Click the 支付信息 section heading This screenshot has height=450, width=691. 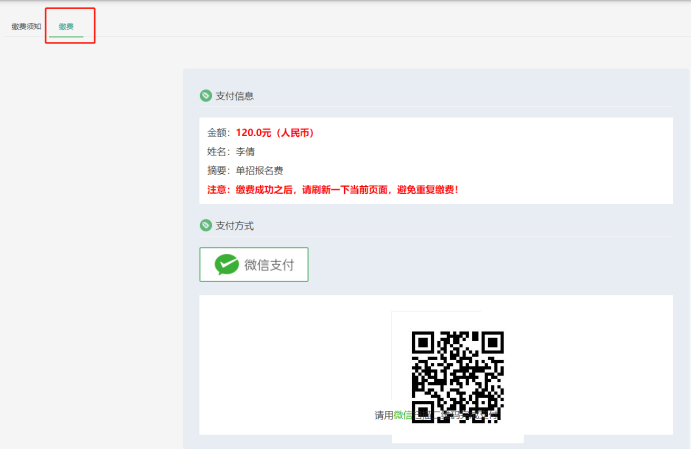[234, 96]
